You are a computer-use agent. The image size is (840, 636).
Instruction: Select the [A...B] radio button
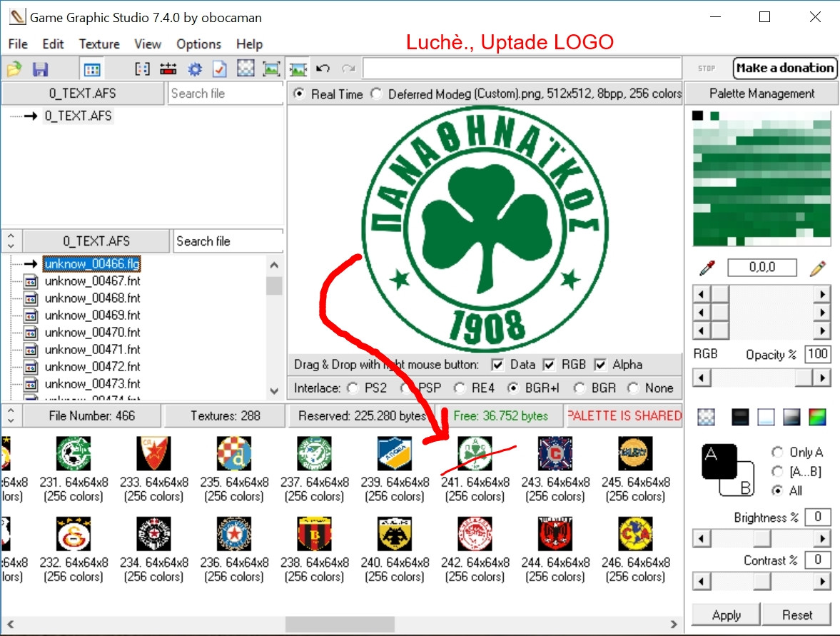(x=777, y=472)
